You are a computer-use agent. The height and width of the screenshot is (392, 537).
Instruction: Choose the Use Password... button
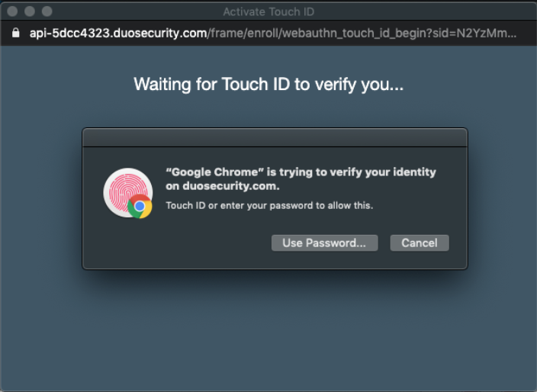point(324,243)
